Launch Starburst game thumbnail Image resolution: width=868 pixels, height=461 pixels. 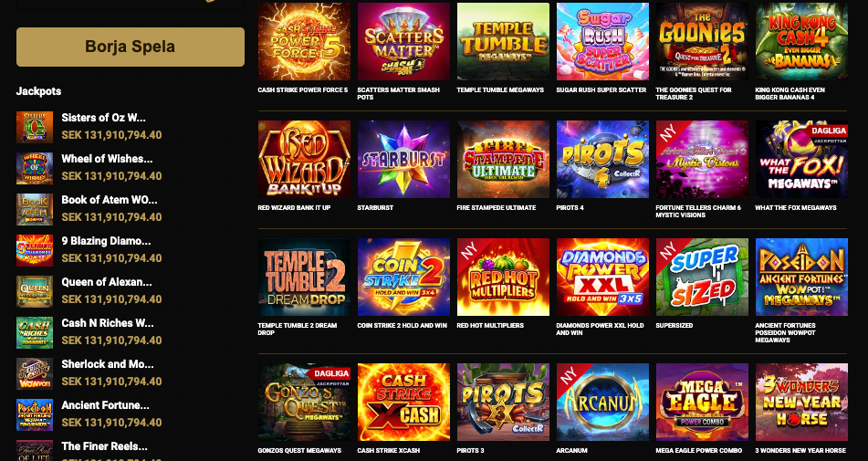[x=403, y=160]
